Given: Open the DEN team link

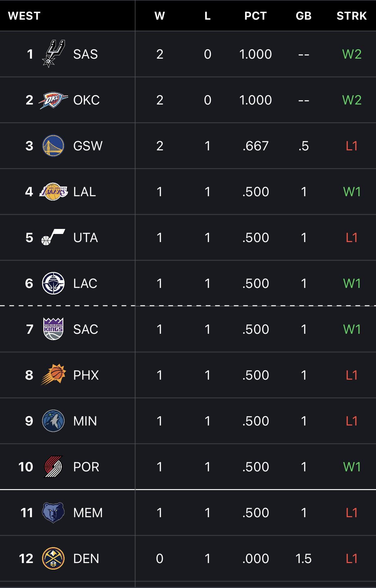Looking at the screenshot, I should [x=86, y=558].
